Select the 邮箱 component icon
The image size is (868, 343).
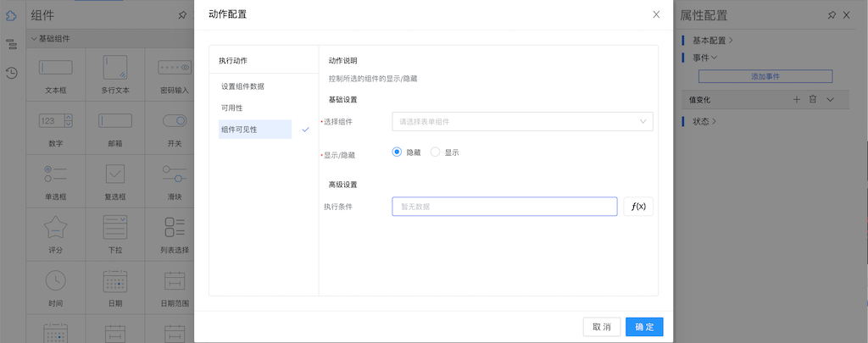point(115,120)
